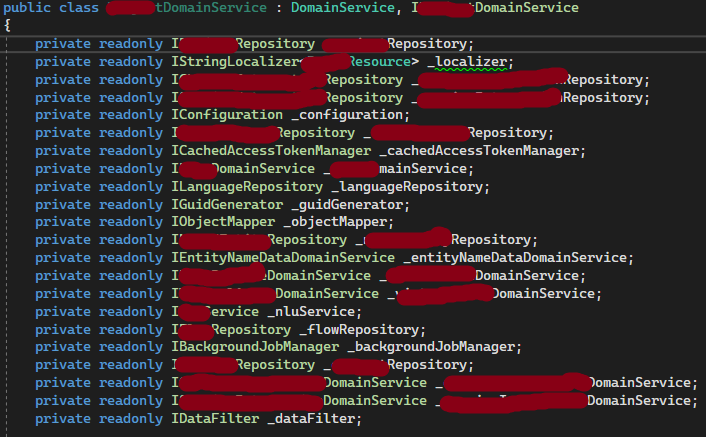Place cursor on _backgroundJobManager field
The height and width of the screenshot is (437, 706).
pos(435,347)
